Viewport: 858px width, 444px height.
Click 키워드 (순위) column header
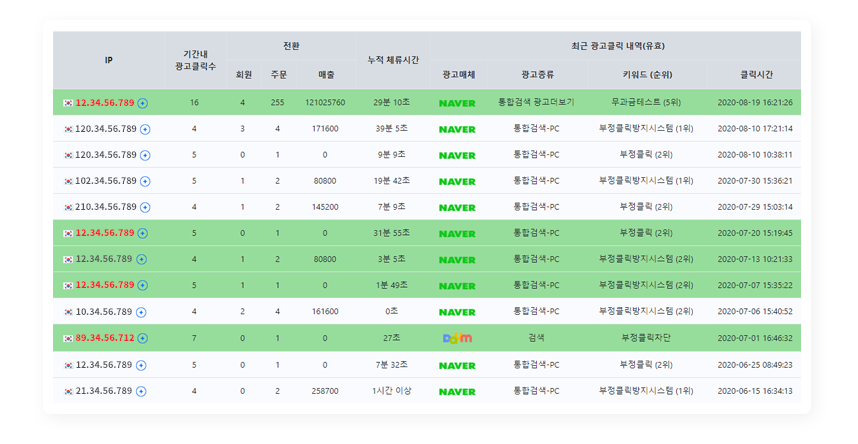pos(647,74)
